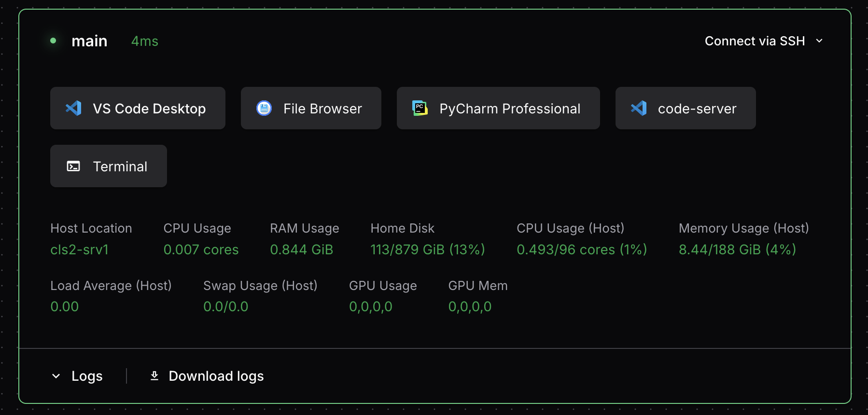868x415 pixels.
Task: Launch VS Code Desktop
Action: pos(138,108)
